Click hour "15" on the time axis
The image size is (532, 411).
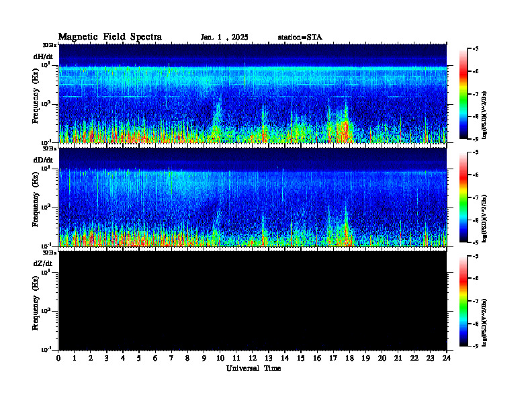[301, 359]
